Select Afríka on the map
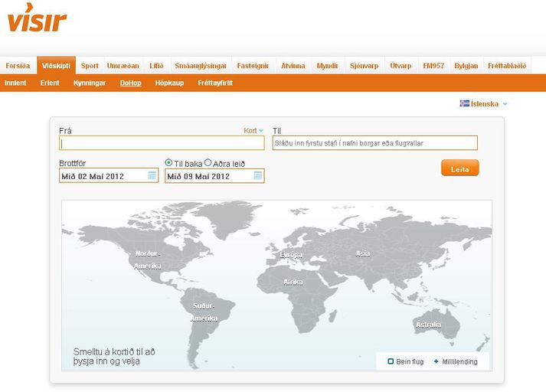The height and width of the screenshot is (392, 546). (293, 282)
